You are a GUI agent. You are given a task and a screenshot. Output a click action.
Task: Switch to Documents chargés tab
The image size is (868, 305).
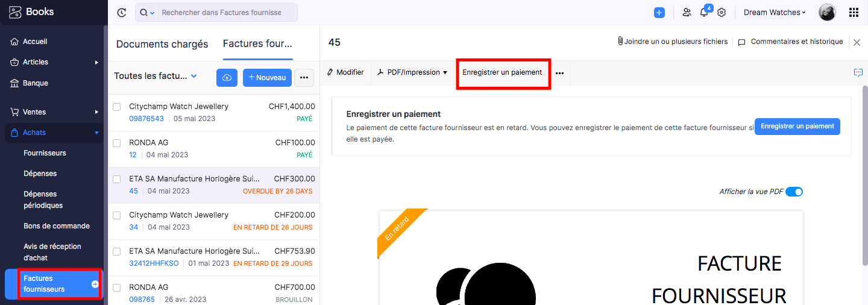[162, 44]
